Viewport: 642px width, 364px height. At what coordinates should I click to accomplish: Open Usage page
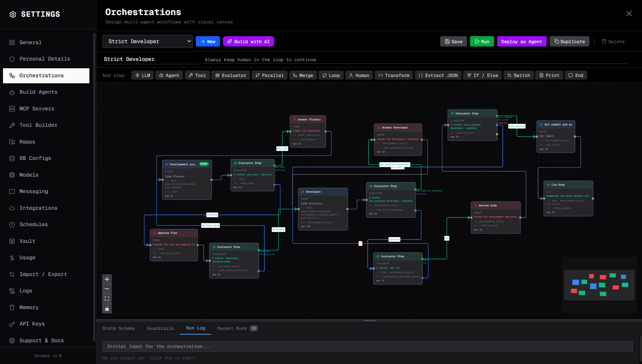[46, 258]
